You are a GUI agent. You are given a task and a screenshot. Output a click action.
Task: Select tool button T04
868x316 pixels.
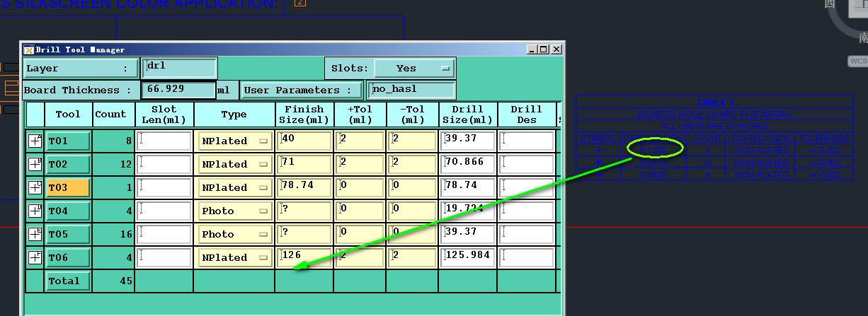[x=68, y=211]
